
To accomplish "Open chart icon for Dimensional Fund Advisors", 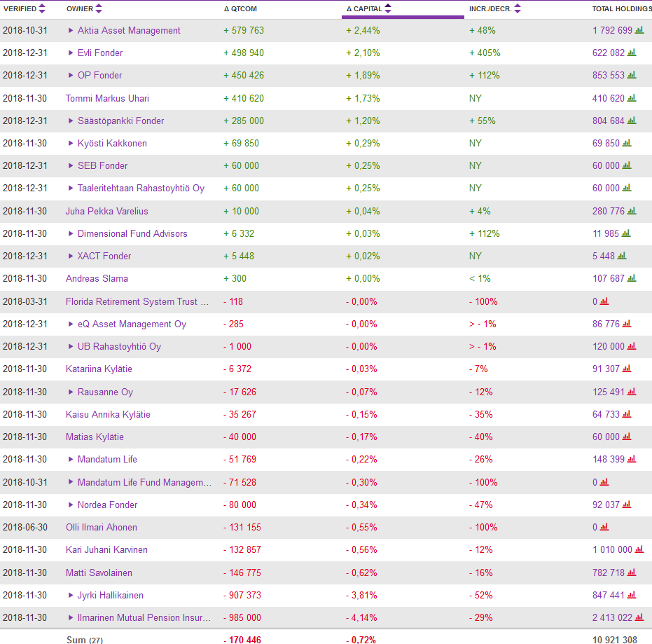I will [x=626, y=233].
